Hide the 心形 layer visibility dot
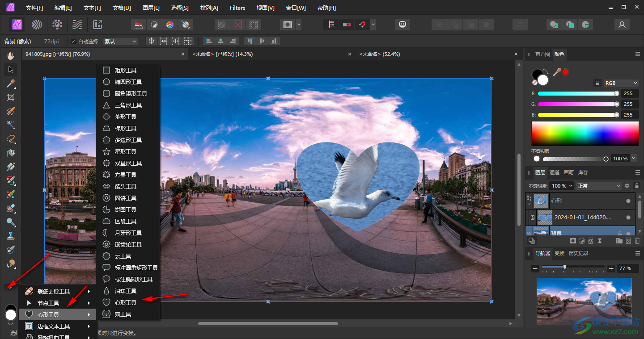Viewport: 644px width, 339px height. pyautogui.click(x=628, y=201)
